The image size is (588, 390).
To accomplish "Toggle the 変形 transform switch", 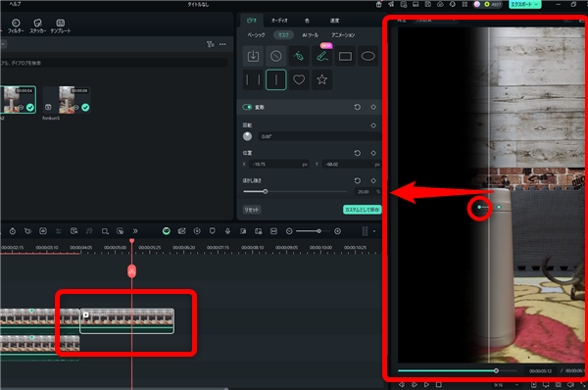I will point(247,107).
